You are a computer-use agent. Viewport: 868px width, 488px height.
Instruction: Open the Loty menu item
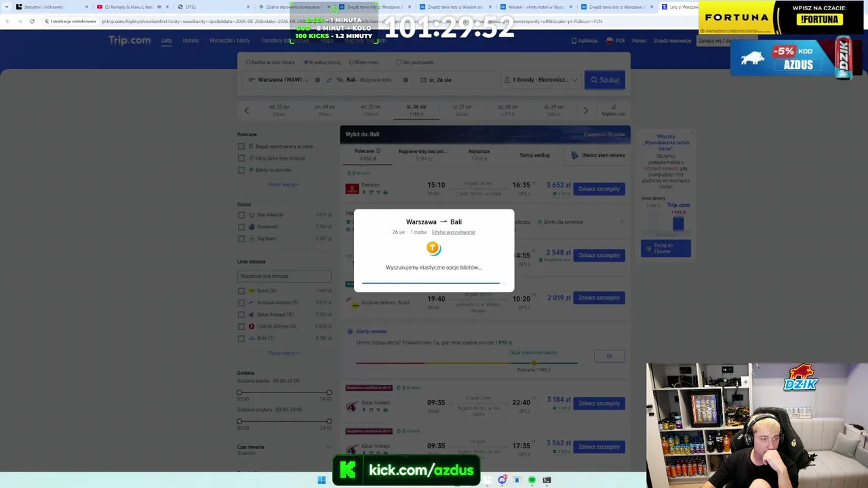click(x=167, y=41)
